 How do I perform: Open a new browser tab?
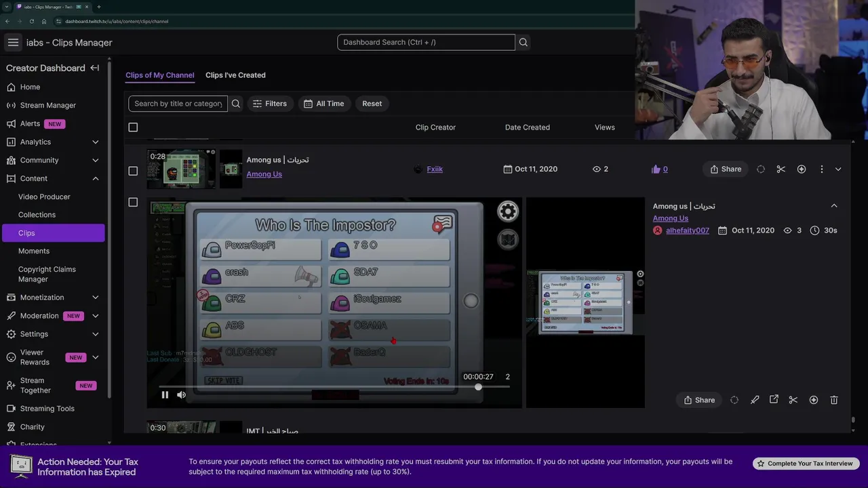point(98,7)
